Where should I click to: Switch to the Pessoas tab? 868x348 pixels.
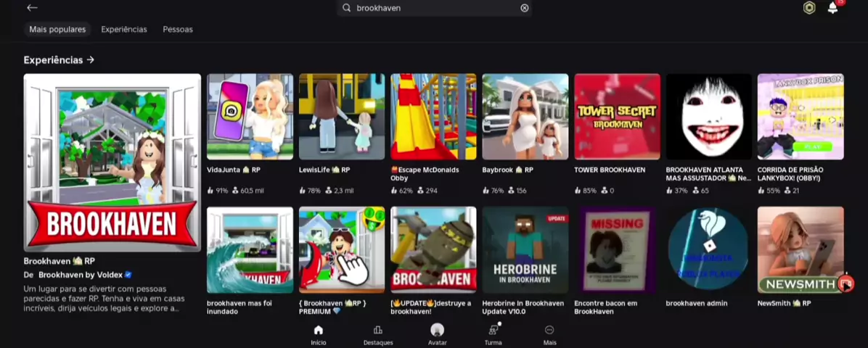(178, 30)
